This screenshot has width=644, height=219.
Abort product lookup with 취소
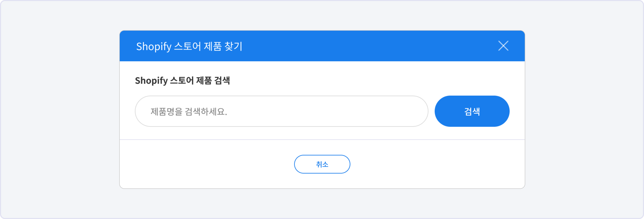(322, 164)
